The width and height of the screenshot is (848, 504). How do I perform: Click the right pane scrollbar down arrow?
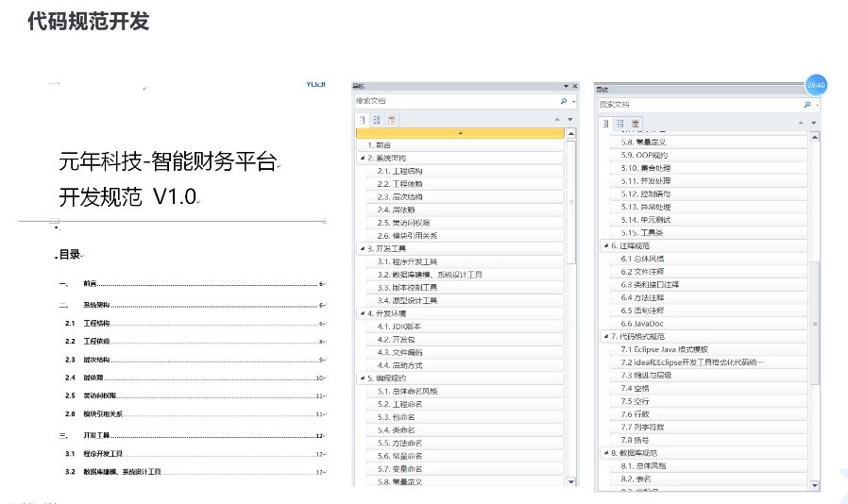coord(815,486)
